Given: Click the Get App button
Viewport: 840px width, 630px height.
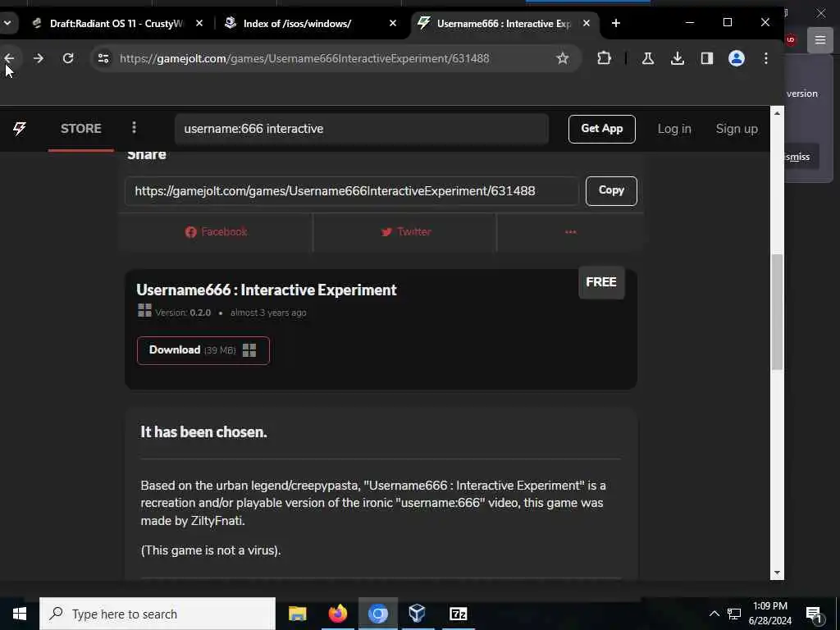Looking at the screenshot, I should (601, 129).
